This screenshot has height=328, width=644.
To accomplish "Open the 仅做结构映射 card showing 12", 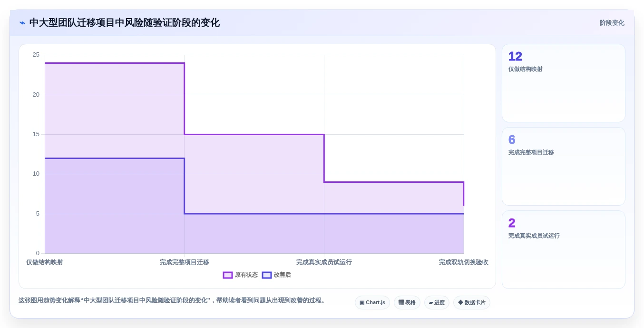I will pos(564,83).
